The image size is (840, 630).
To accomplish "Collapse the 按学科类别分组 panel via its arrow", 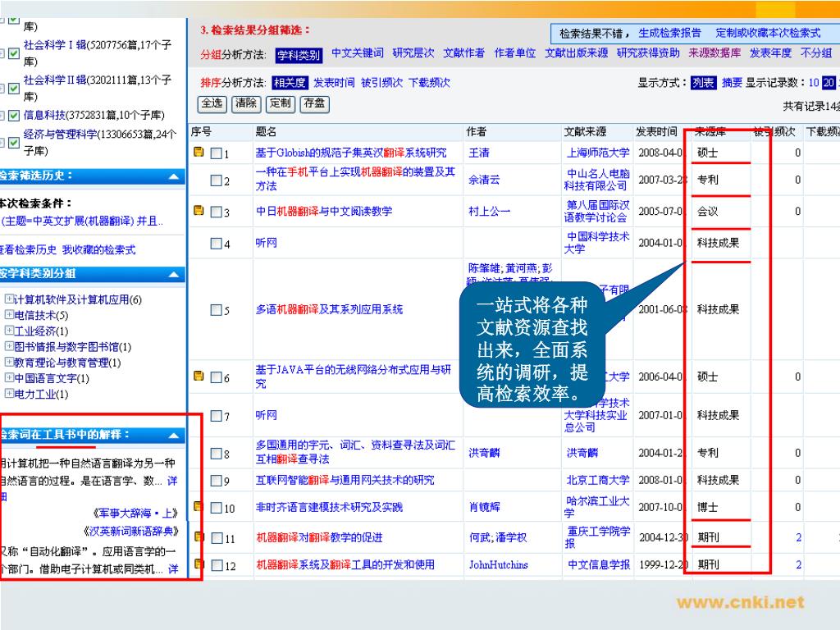I will 174,274.
